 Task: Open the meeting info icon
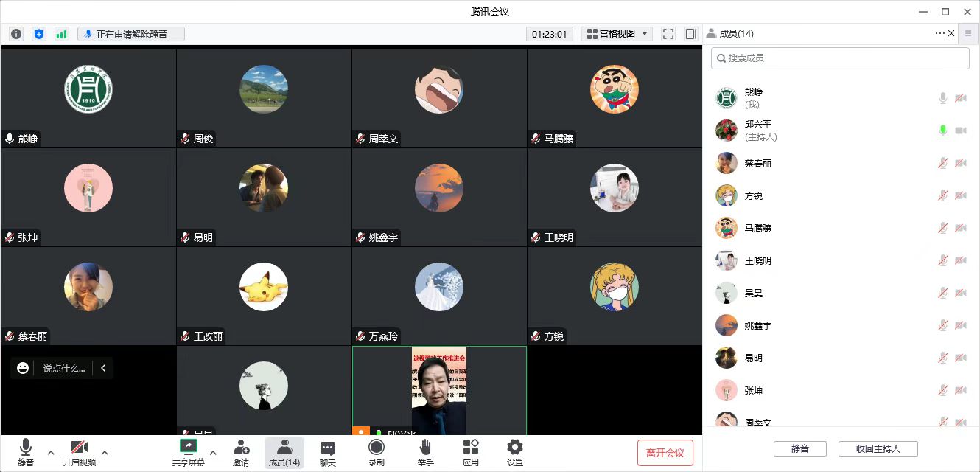pos(16,34)
